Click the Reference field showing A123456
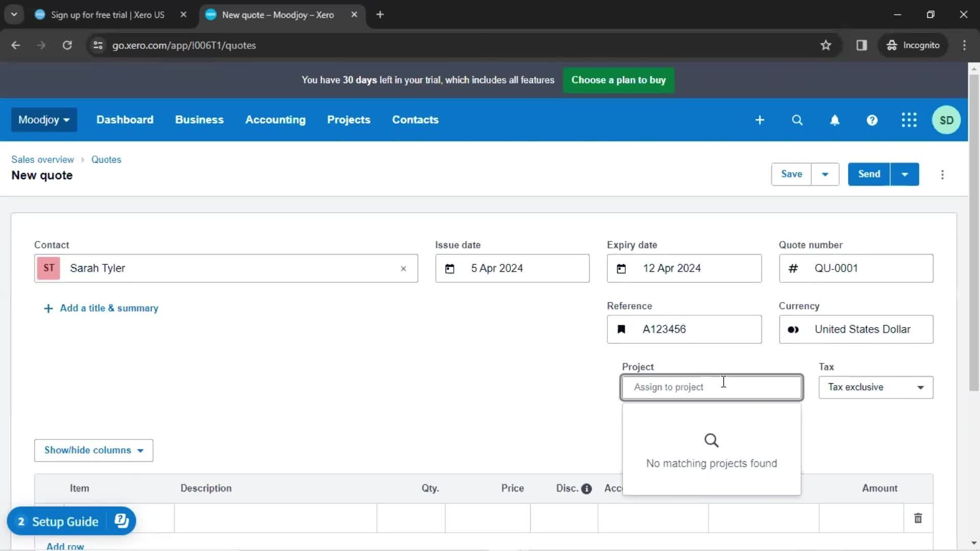The image size is (980, 551). point(684,330)
